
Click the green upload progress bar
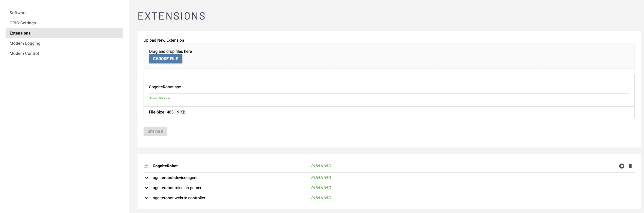[389, 93]
